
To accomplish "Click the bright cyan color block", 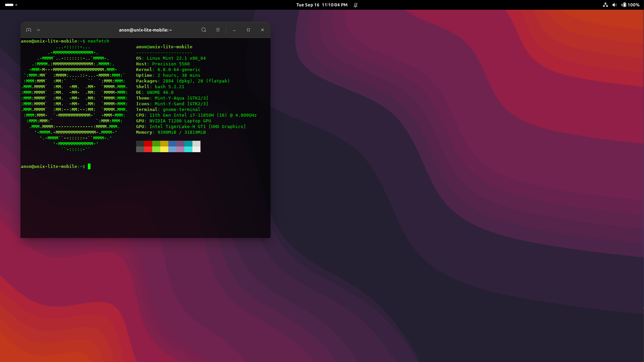I will pyautogui.click(x=188, y=149).
